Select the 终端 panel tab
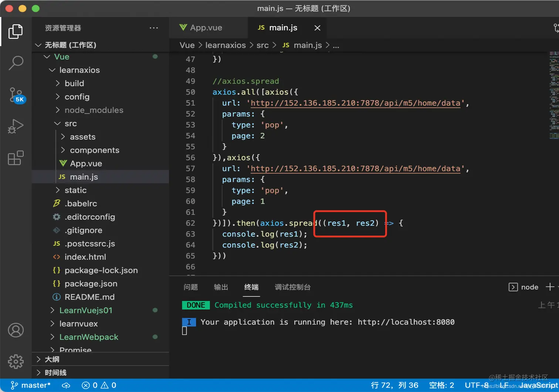 coord(251,287)
